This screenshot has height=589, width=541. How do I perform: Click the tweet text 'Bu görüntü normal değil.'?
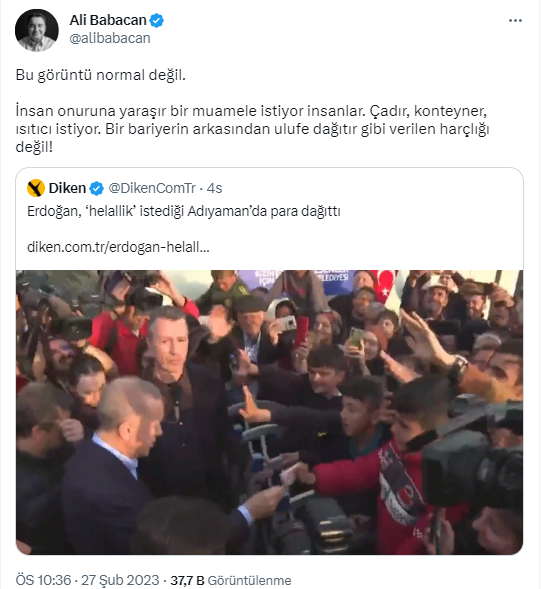pyautogui.click(x=101, y=75)
